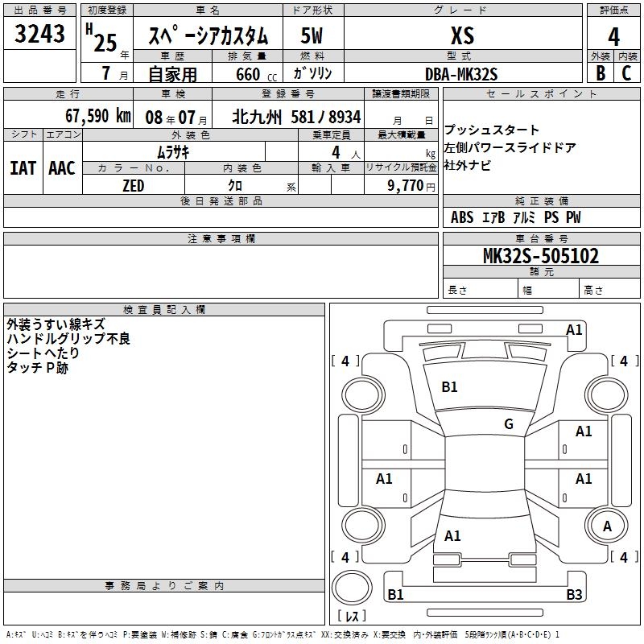This screenshot has height=644, width=644.
Task: Click the grade XS field
Action: [462, 36]
